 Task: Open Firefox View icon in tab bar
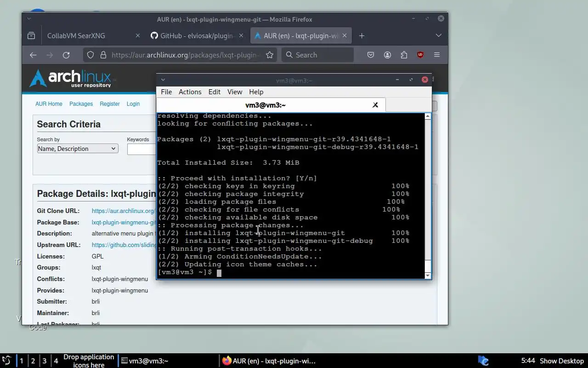[x=31, y=35]
